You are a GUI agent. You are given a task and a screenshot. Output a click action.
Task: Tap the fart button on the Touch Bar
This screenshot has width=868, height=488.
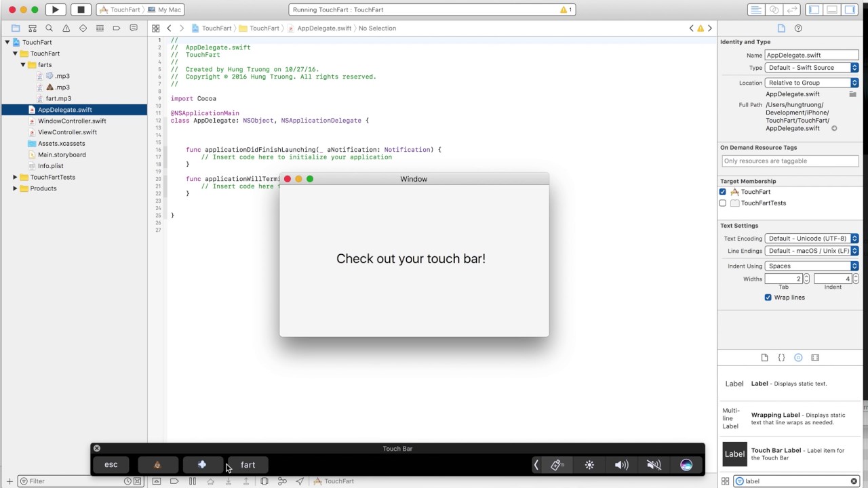[x=248, y=465]
